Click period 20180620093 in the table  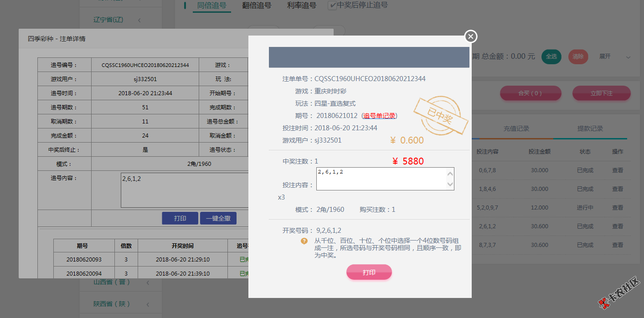pos(84,259)
